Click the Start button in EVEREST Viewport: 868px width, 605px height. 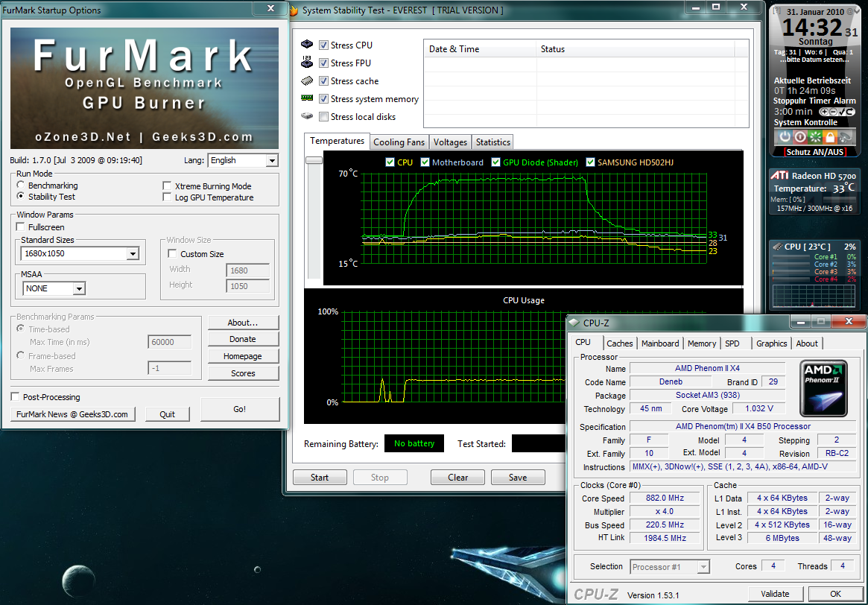point(320,477)
